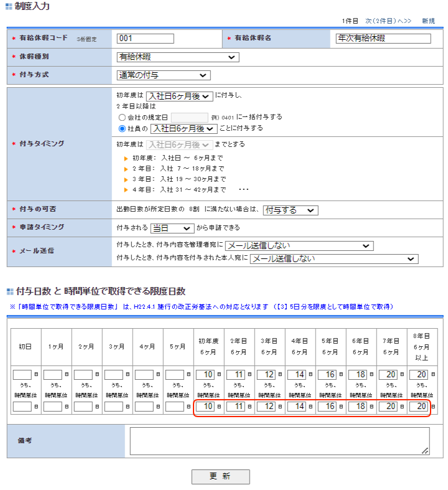Viewport: 448px width, 490px height.
Task: Open the administrator mail dropdown メール送信しない
Action: click(x=299, y=246)
